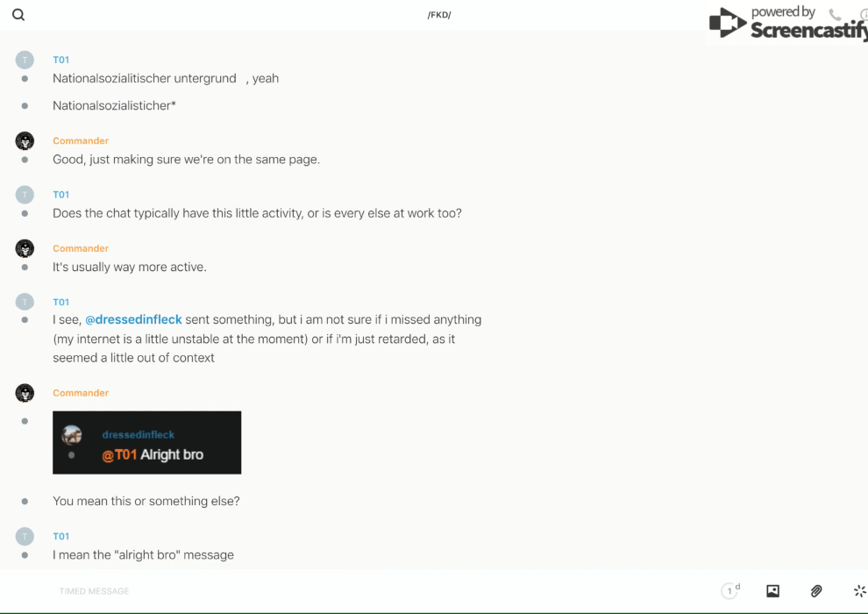Click the /FKD/ conversation title
The width and height of the screenshot is (868, 614).
pyautogui.click(x=439, y=15)
